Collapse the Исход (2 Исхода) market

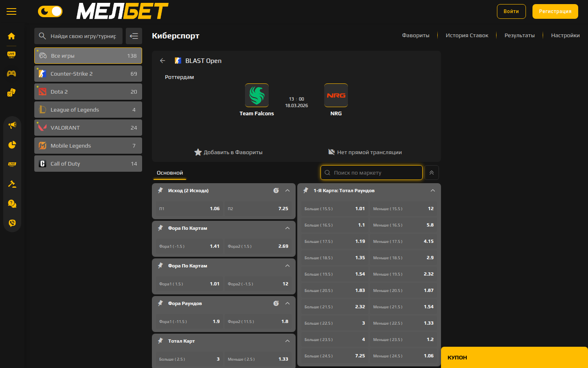(x=287, y=191)
